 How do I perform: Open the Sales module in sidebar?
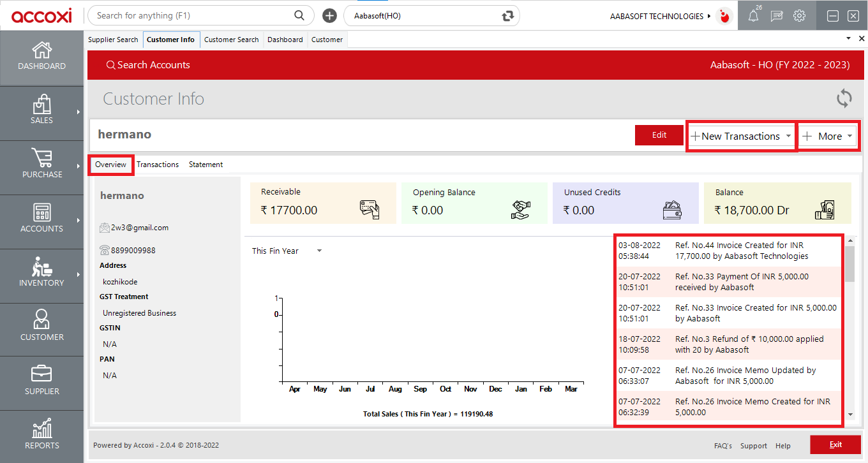[41, 110]
